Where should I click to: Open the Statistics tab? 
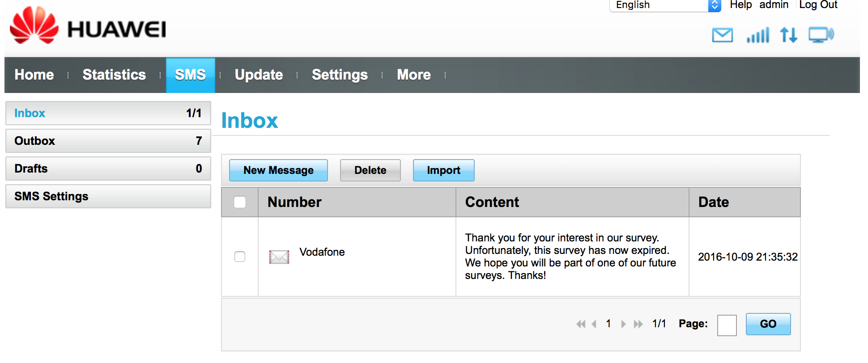click(114, 75)
